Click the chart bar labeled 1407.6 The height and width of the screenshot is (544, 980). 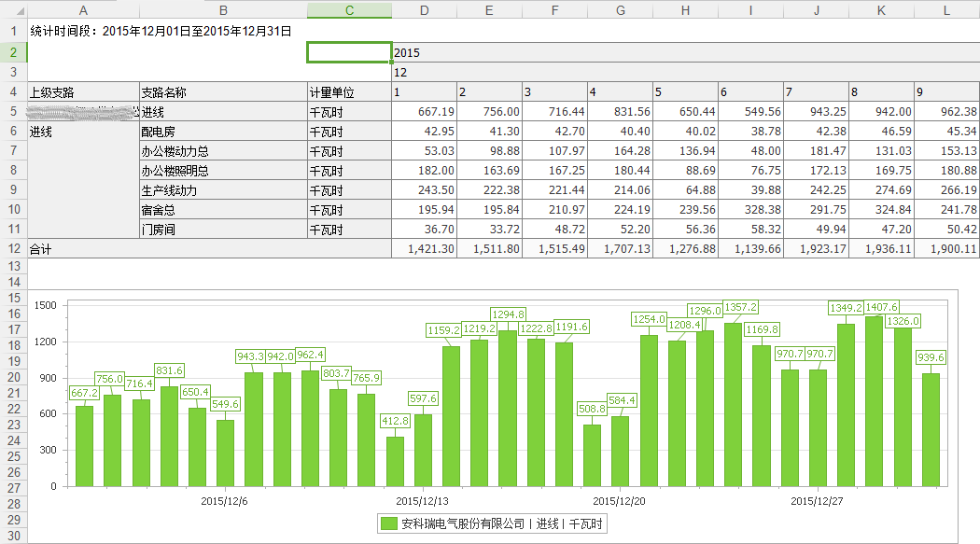pyautogui.click(x=874, y=401)
